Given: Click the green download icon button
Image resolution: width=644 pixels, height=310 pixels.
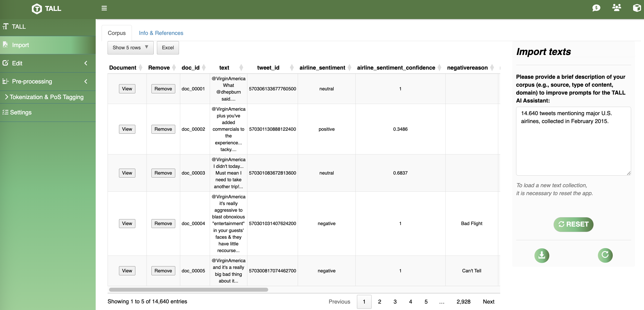Looking at the screenshot, I should tap(542, 255).
